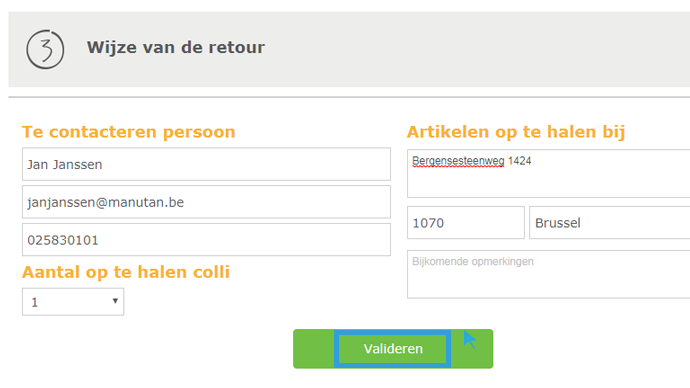Click the grey step header bar

pyautogui.click(x=349, y=49)
